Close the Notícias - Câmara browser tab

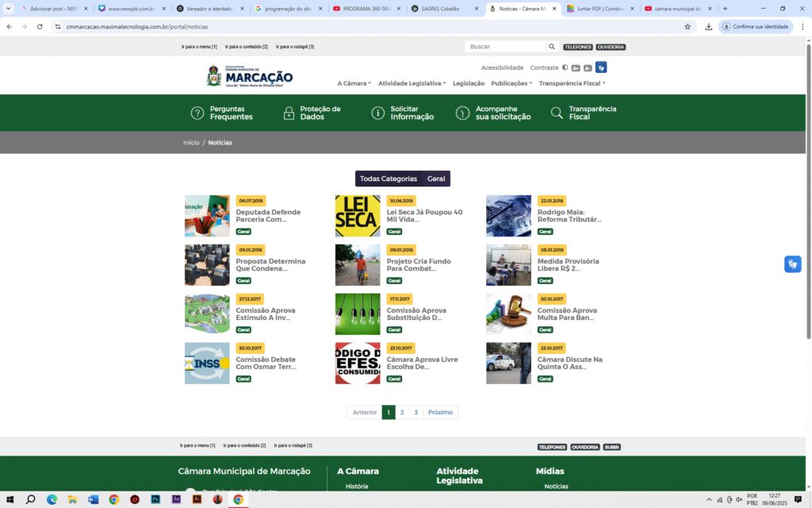554,9
